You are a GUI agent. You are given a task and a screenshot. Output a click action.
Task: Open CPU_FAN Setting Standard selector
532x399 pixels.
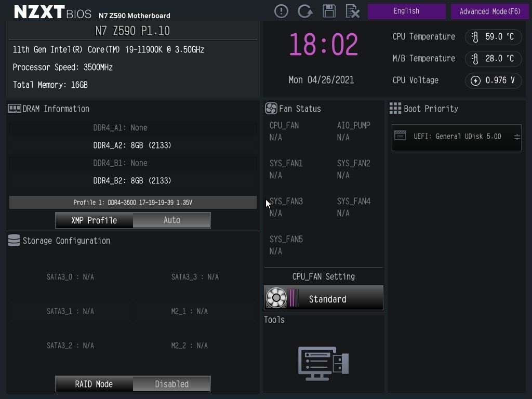click(x=323, y=298)
